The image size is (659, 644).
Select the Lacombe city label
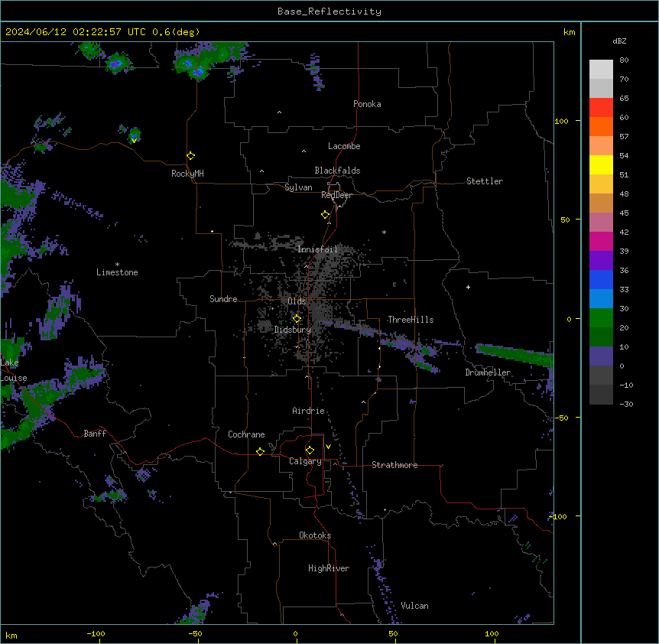click(344, 146)
